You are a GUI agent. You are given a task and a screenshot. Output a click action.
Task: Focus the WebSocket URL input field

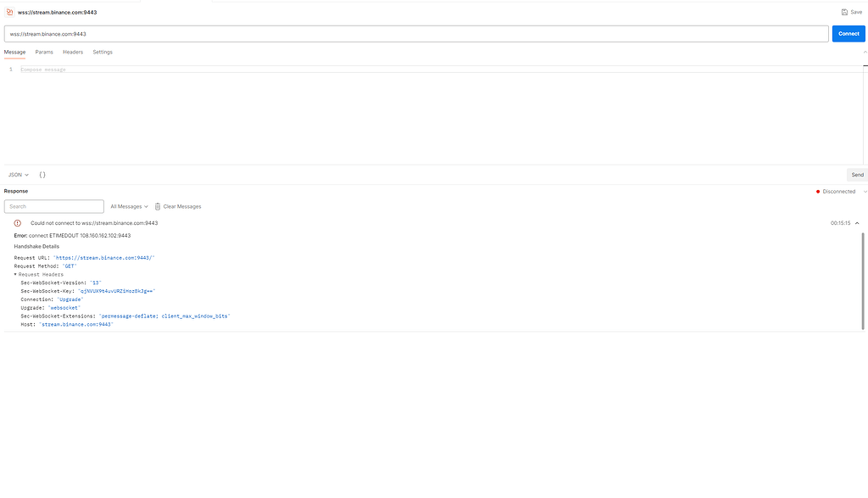click(x=416, y=34)
